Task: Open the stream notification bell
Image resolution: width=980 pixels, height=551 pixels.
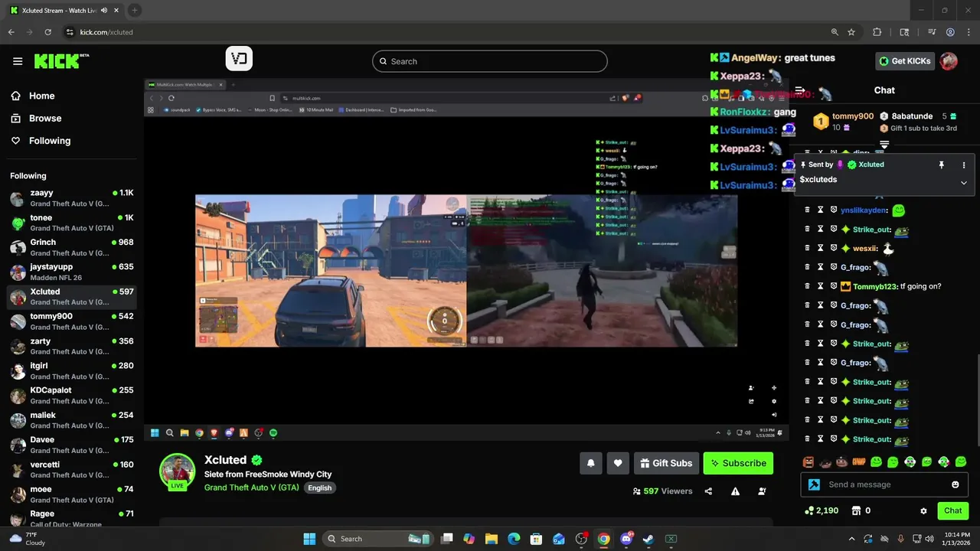Action: 591,463
